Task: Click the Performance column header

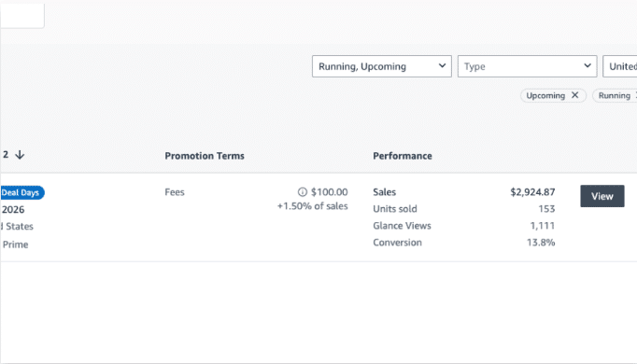Action: [x=403, y=156]
